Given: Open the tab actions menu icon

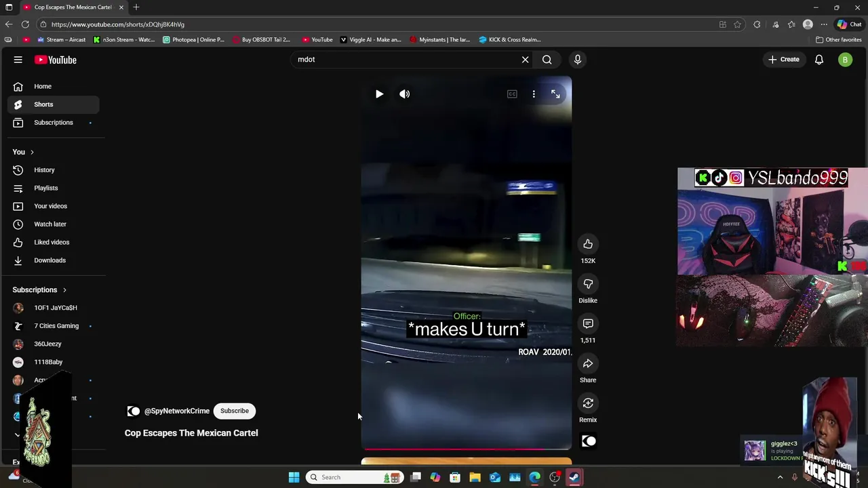Looking at the screenshot, I should point(9,7).
